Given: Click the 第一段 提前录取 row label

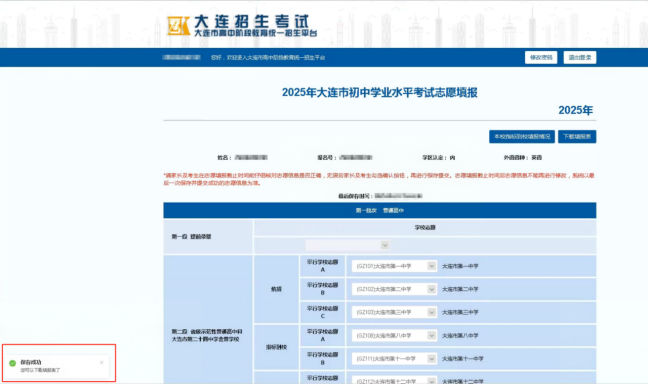Looking at the screenshot, I should [x=191, y=237].
